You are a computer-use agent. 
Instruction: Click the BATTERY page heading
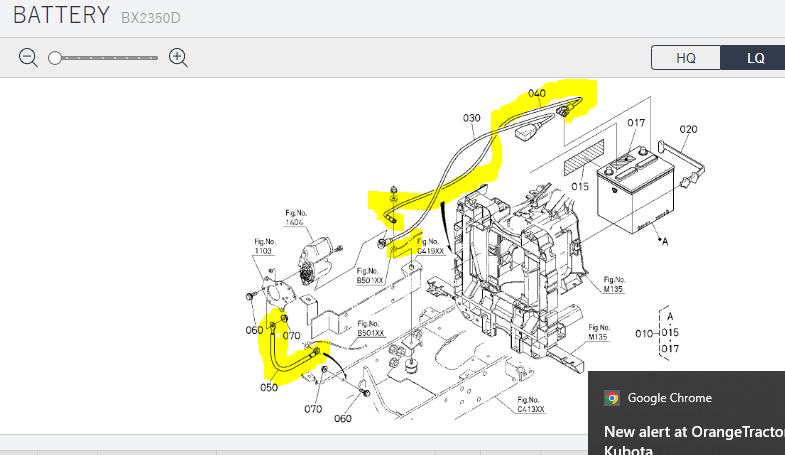pyautogui.click(x=61, y=15)
